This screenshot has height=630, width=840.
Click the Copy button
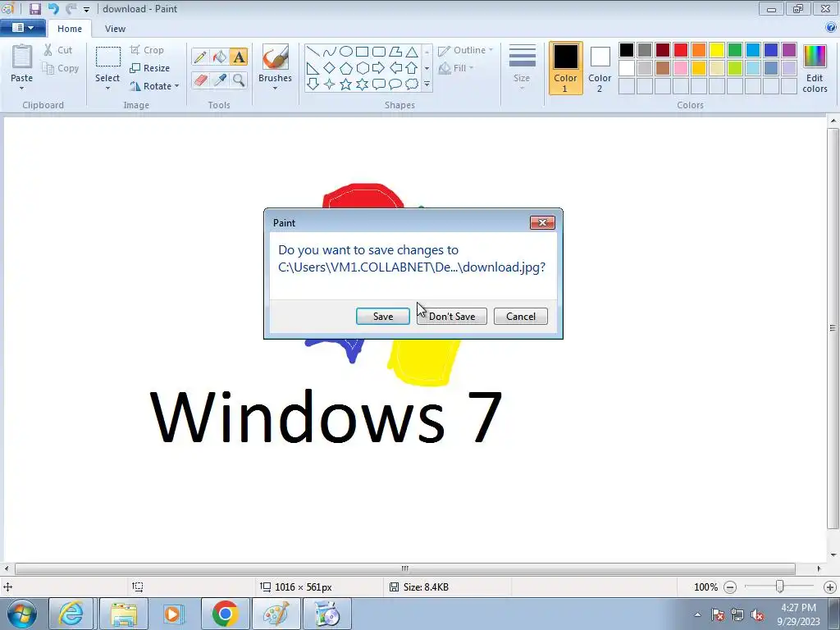click(x=61, y=68)
